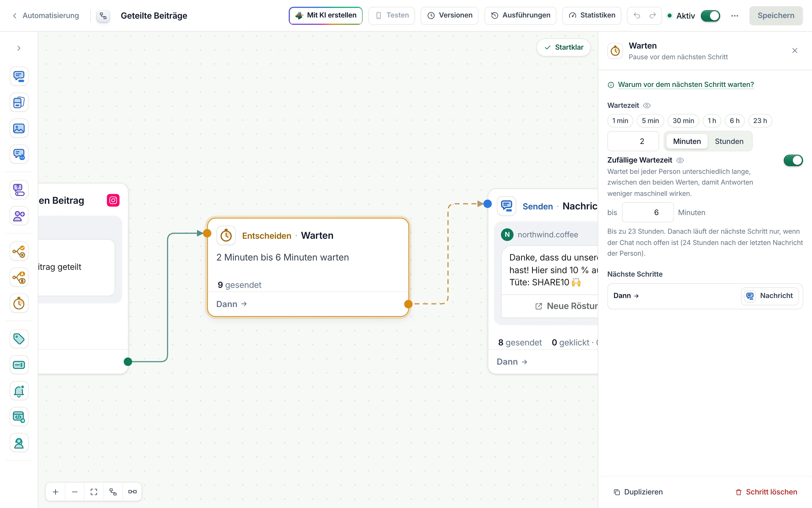The height and width of the screenshot is (508, 812).
Task: Open Statistiken view
Action: 592,16
